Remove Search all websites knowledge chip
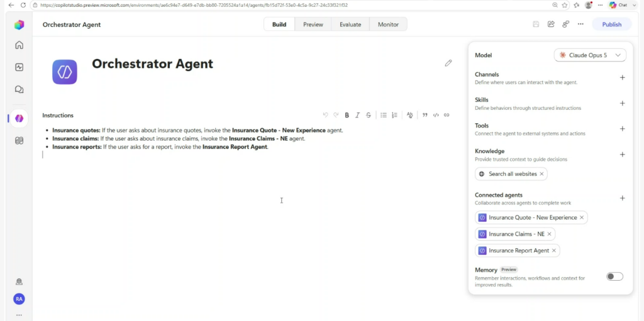This screenshot has height=321, width=644. pos(541,174)
